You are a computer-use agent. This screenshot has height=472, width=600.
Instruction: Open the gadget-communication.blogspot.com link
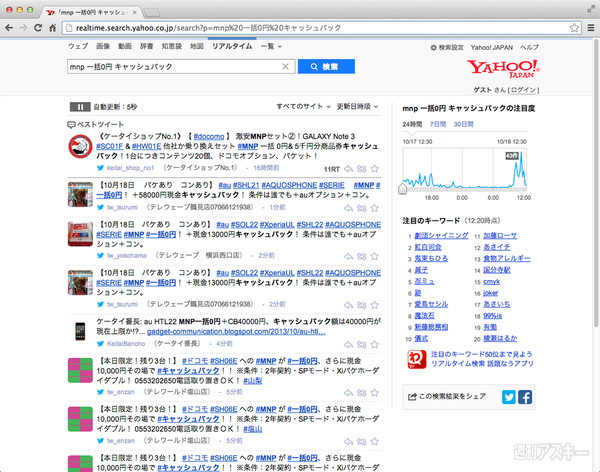[x=236, y=332]
